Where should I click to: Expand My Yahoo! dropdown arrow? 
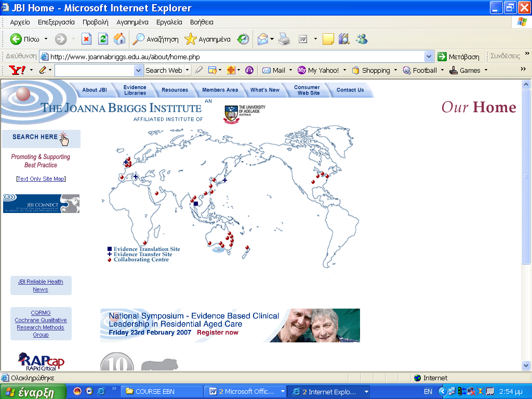tap(345, 70)
